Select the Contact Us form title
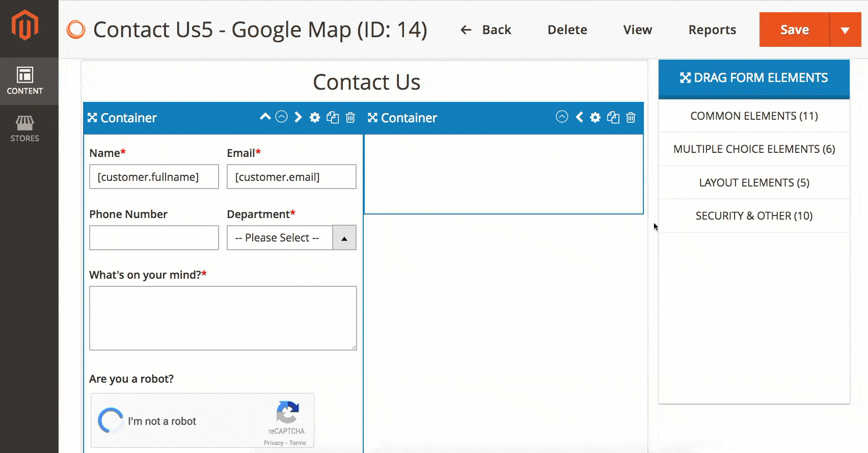This screenshot has height=453, width=868. click(x=367, y=82)
